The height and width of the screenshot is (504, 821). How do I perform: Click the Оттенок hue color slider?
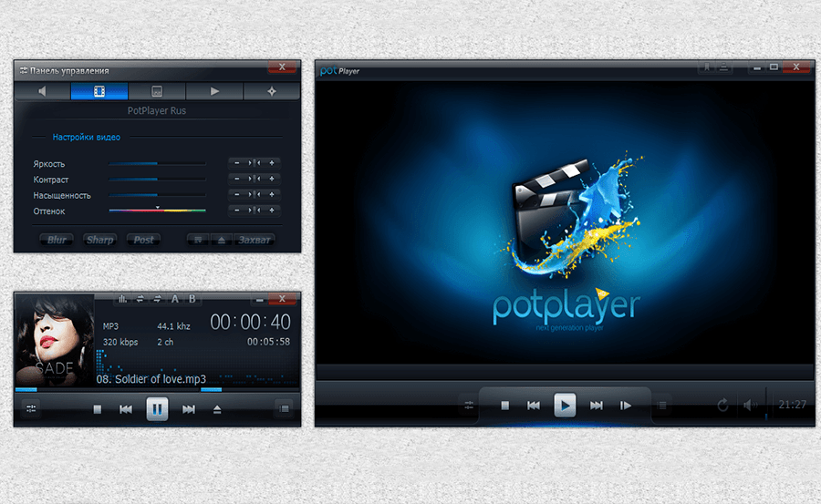click(x=157, y=211)
